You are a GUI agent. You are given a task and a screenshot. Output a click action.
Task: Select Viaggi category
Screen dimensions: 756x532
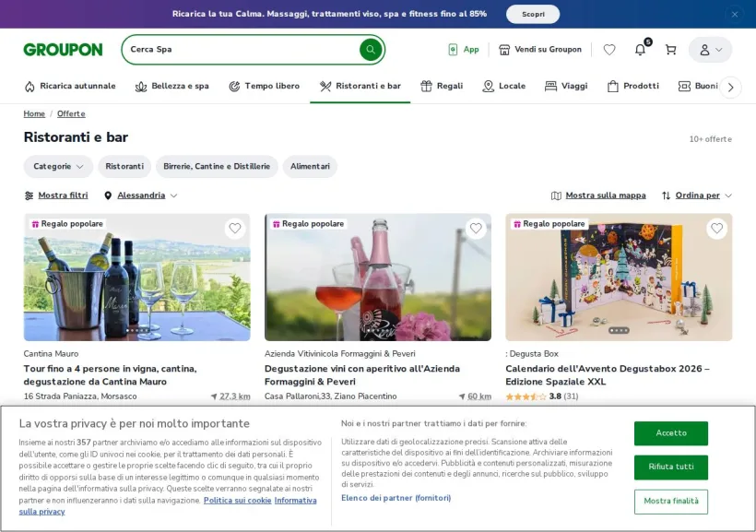pos(566,86)
